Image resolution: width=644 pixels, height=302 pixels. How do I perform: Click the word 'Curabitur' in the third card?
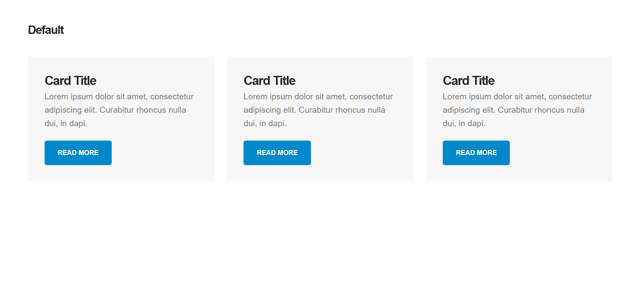(x=515, y=110)
